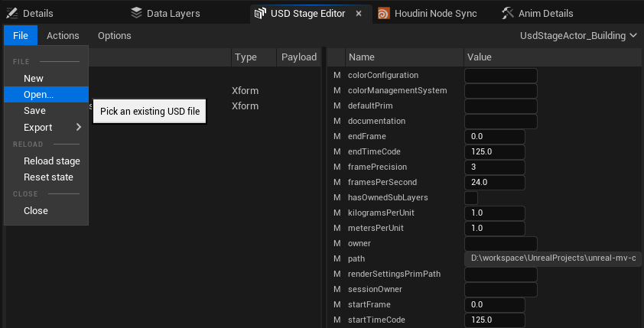The image size is (644, 328).
Task: Edit the colorConfiguration value field
Action: 501,76
